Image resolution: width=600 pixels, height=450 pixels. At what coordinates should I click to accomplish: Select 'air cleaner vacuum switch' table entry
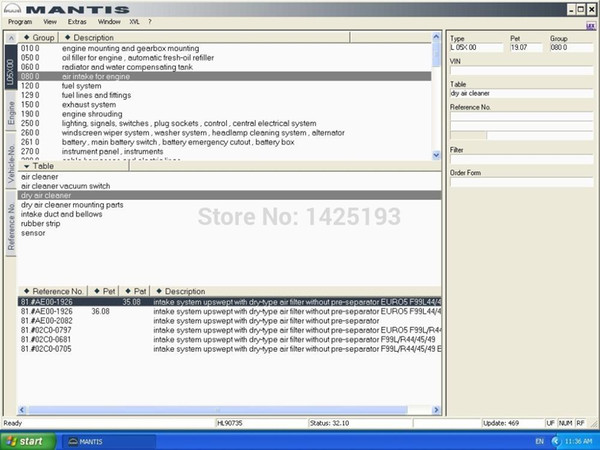pos(230,186)
